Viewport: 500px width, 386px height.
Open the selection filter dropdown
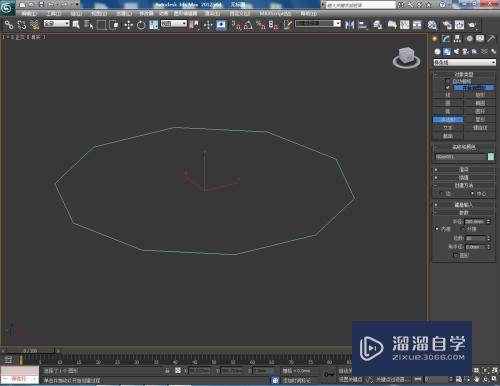pyautogui.click(x=57, y=24)
